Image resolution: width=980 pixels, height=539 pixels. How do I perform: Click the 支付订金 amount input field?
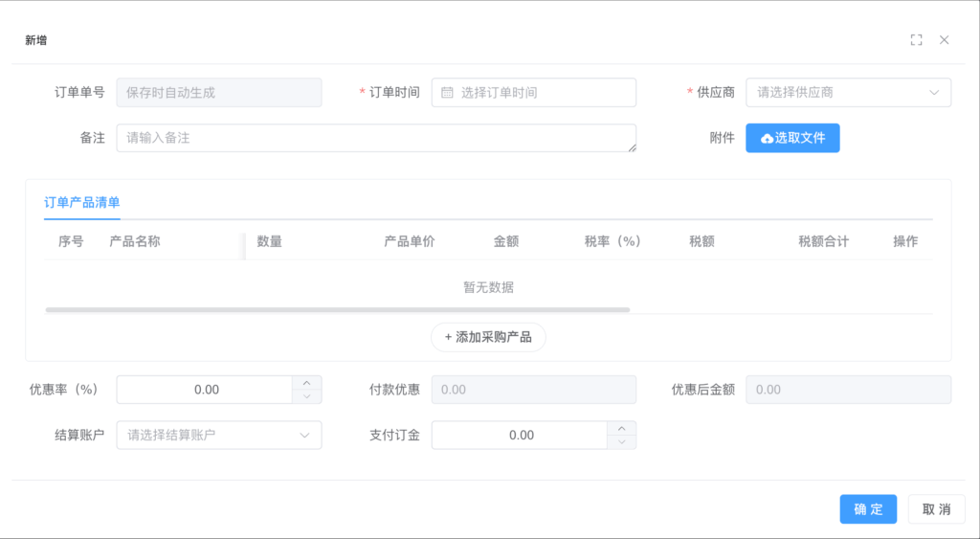click(x=520, y=436)
